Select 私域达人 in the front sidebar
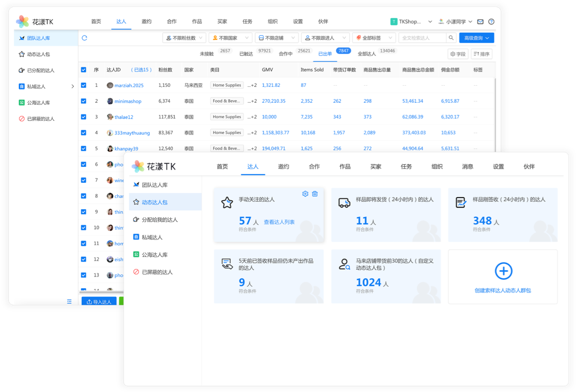The width and height of the screenshot is (576, 392). point(152,237)
